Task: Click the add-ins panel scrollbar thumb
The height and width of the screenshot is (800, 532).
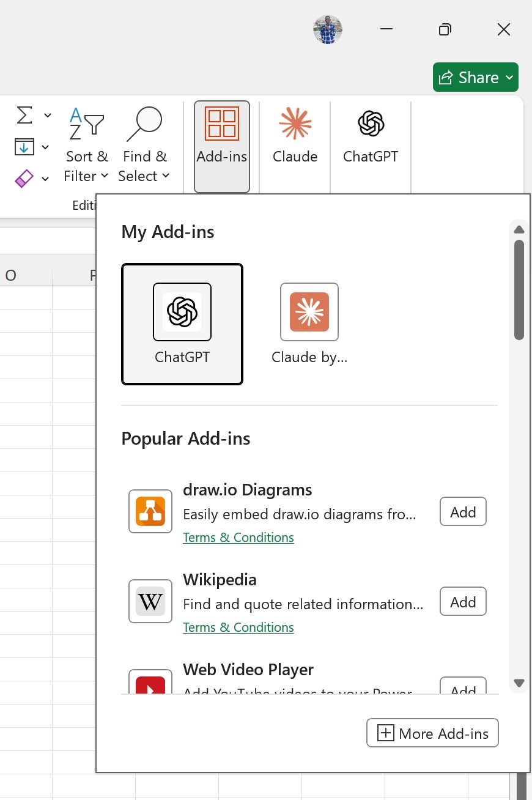Action: [519, 290]
